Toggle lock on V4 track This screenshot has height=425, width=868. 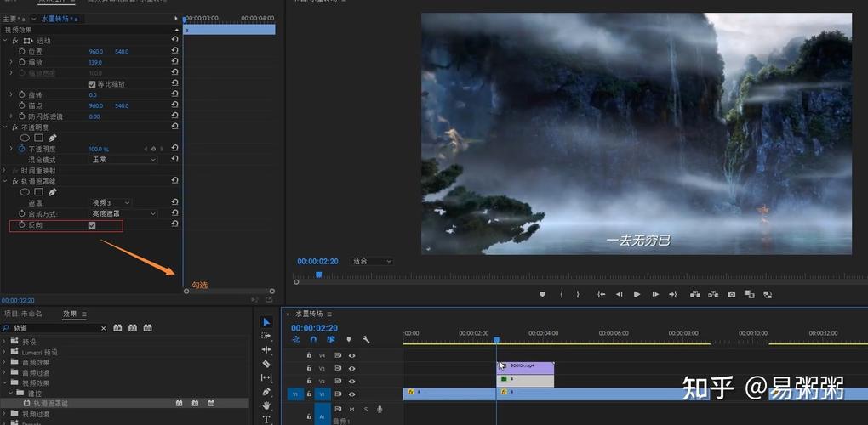tap(309, 355)
